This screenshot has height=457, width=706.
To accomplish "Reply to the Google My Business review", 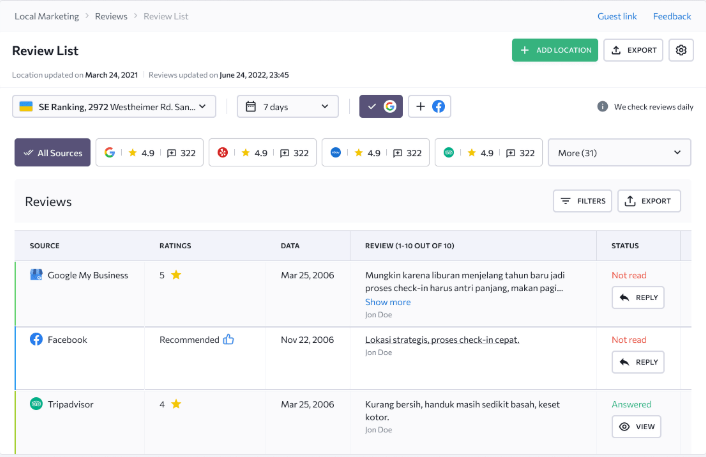I will pyautogui.click(x=638, y=298).
